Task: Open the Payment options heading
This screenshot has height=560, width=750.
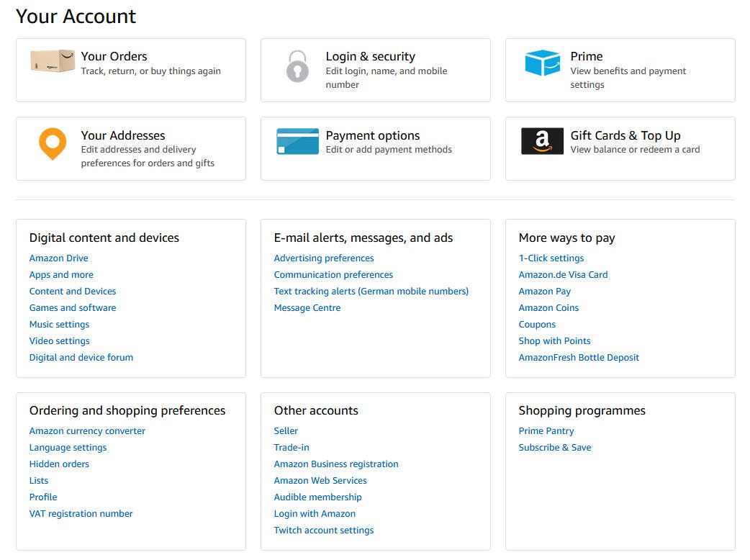Action: tap(373, 135)
